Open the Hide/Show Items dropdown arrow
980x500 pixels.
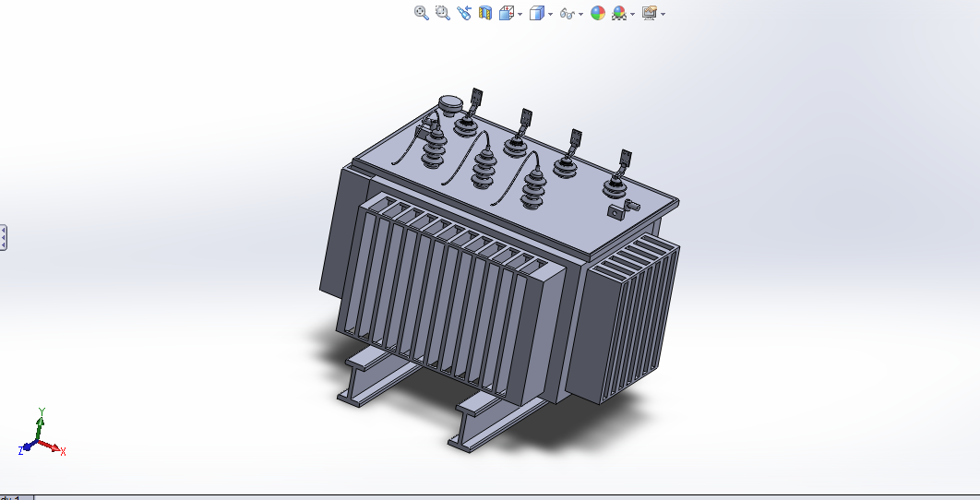tap(580, 14)
